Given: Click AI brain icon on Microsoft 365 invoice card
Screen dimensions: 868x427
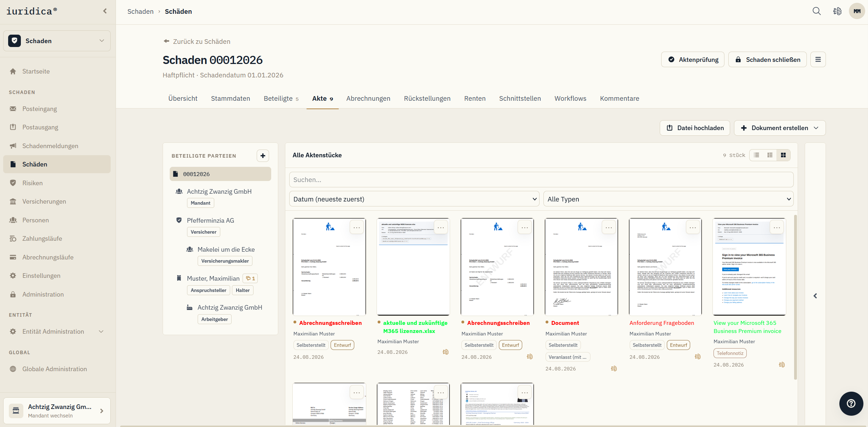Looking at the screenshot, I should (x=782, y=364).
